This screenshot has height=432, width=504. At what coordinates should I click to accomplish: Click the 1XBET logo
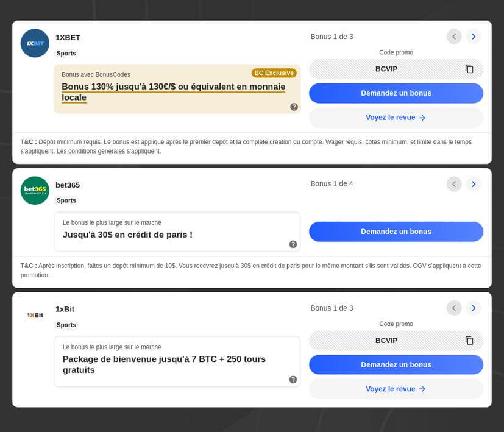coord(35,43)
